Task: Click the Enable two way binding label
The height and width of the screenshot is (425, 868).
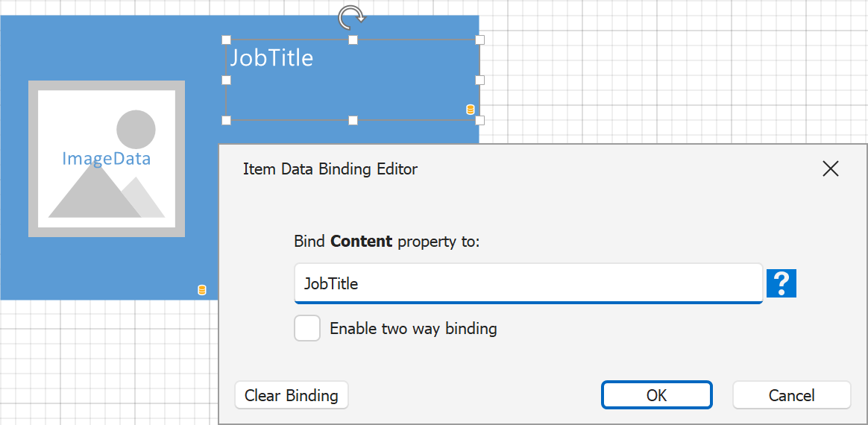Action: 413,328
